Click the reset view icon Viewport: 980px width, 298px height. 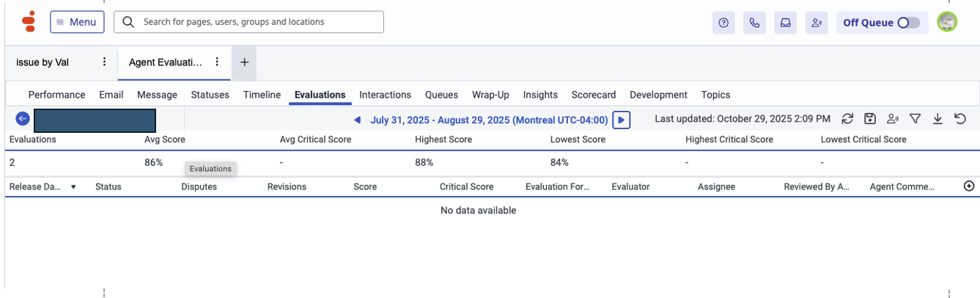[x=960, y=119]
